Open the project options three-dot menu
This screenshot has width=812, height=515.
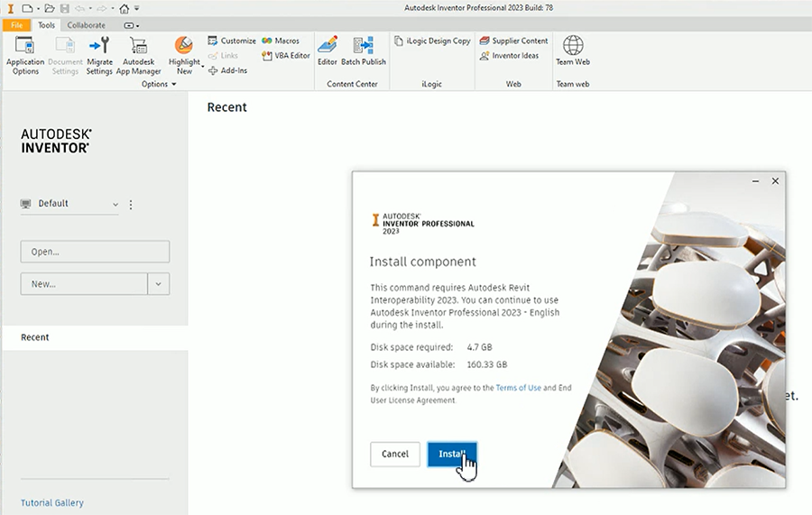click(131, 205)
